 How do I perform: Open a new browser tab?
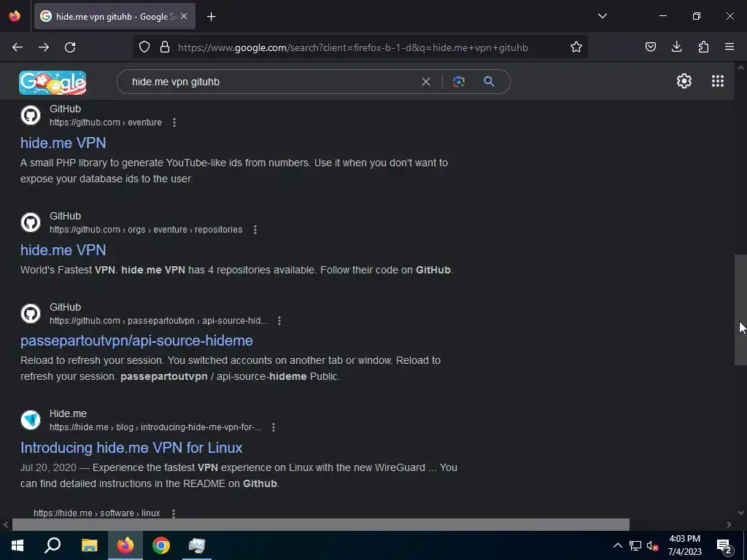pos(211,17)
